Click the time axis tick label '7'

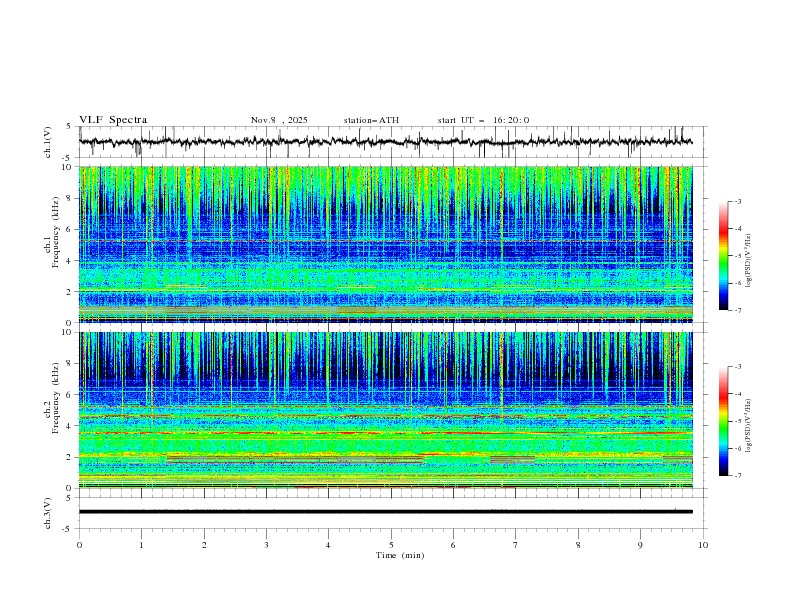click(x=516, y=545)
